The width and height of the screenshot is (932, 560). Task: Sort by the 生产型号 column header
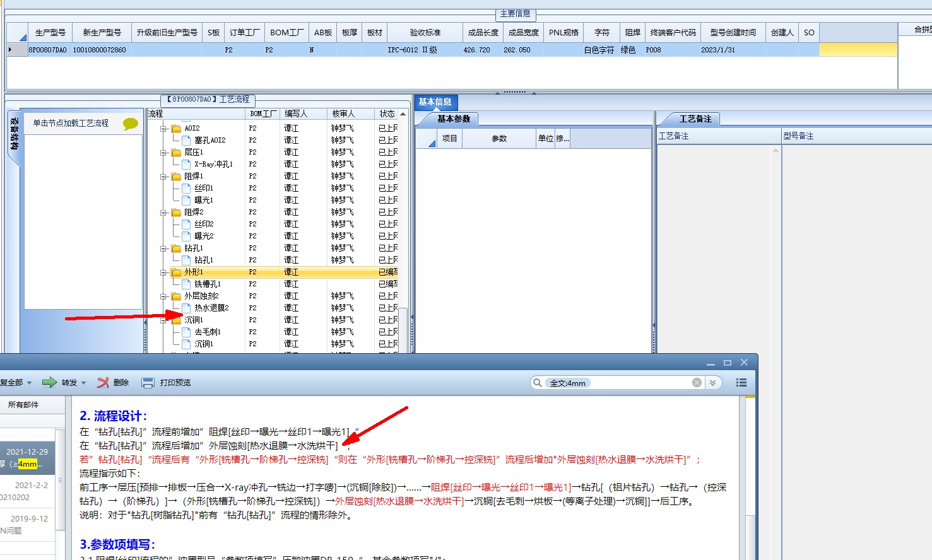click(x=50, y=33)
